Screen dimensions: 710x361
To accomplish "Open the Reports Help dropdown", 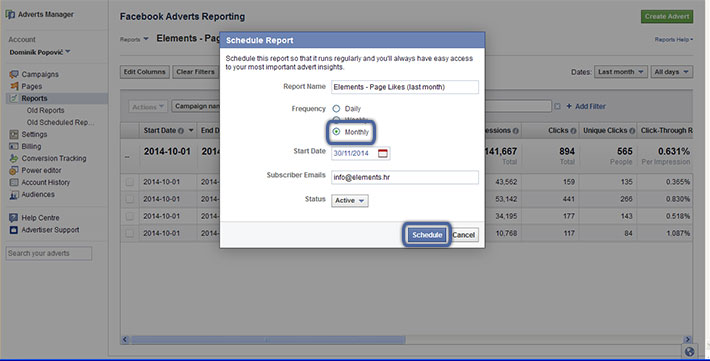I will [x=674, y=40].
